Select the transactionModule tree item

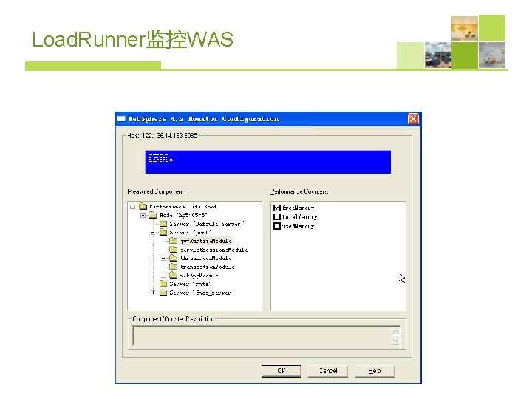click(x=208, y=267)
